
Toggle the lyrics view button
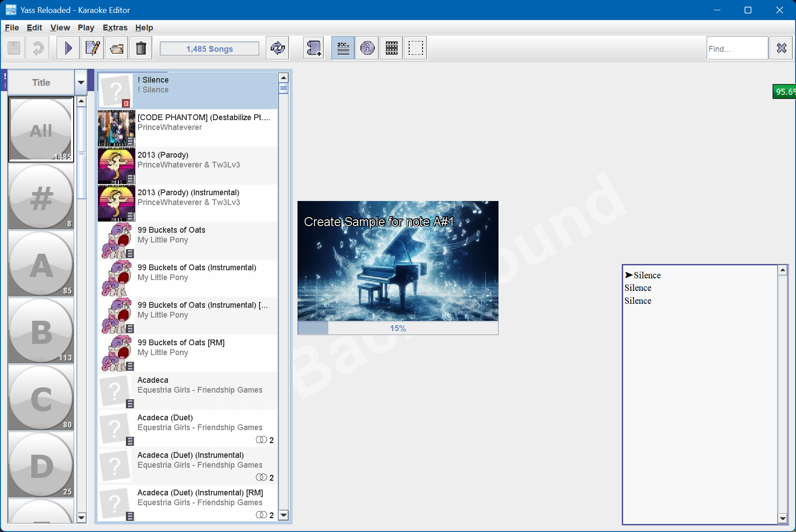tap(343, 48)
